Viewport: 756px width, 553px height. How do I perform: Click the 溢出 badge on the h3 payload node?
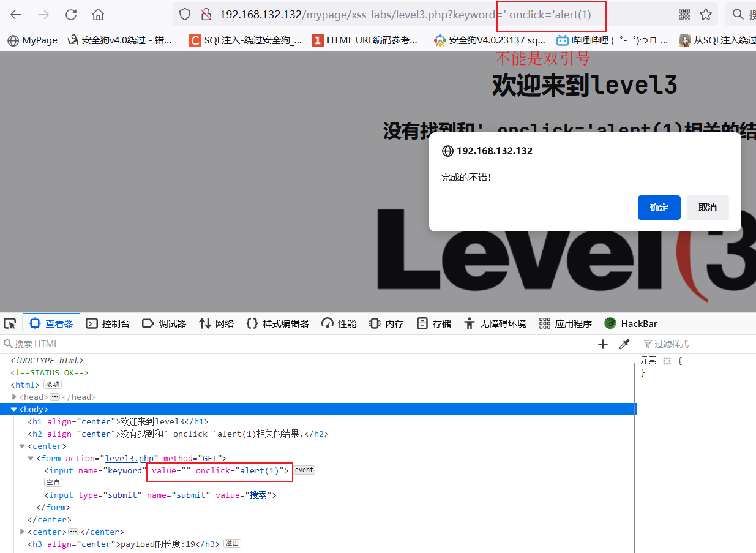point(232,543)
